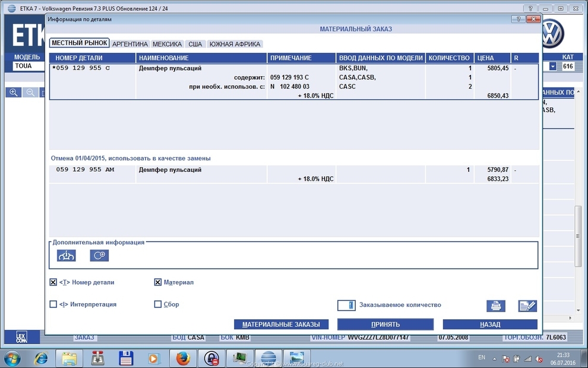
Task: Click the Volkswagen logo
Action: (552, 33)
